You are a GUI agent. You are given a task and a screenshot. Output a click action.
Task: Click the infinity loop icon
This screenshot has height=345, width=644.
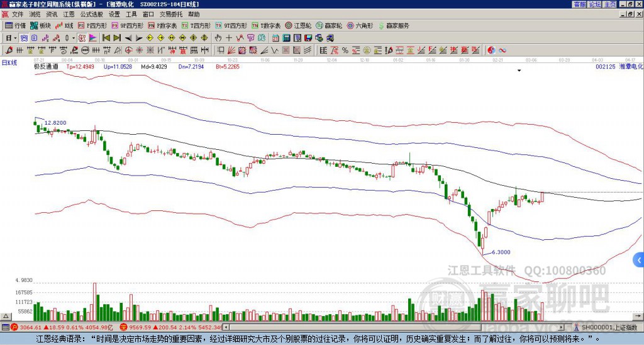(x=502, y=50)
